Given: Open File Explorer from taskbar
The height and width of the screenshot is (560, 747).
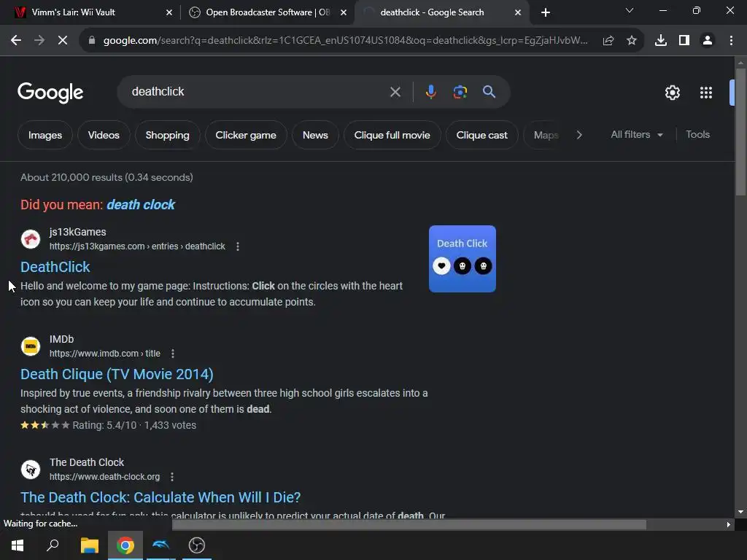Looking at the screenshot, I should (x=89, y=545).
